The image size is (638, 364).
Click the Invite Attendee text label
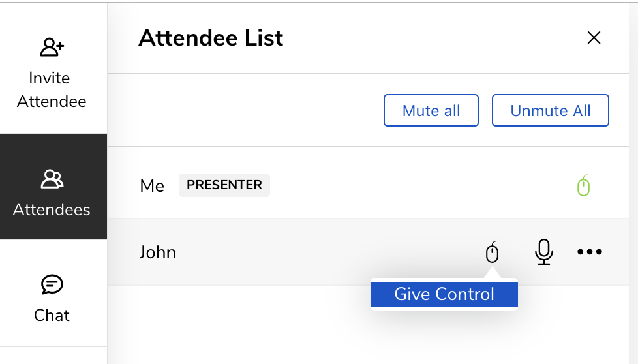point(52,89)
